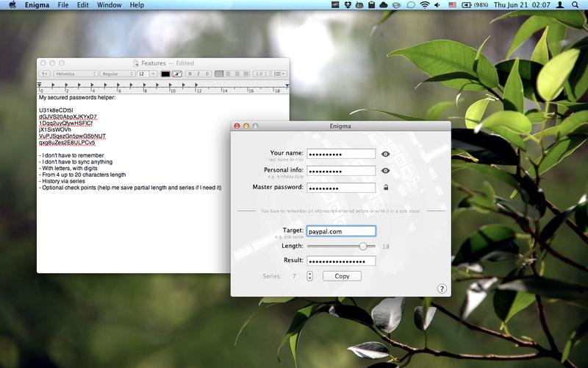Click the Copy button
Viewport: 588px width, 368px height.
pos(342,276)
